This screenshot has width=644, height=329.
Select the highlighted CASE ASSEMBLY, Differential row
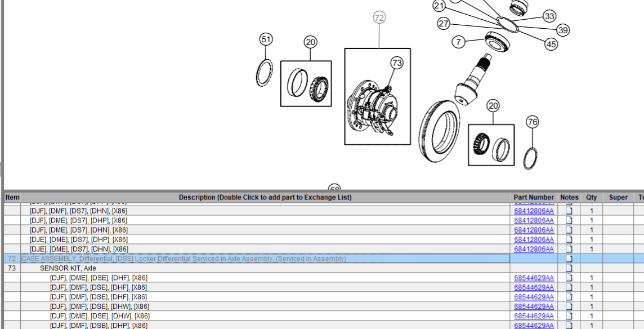(265, 259)
